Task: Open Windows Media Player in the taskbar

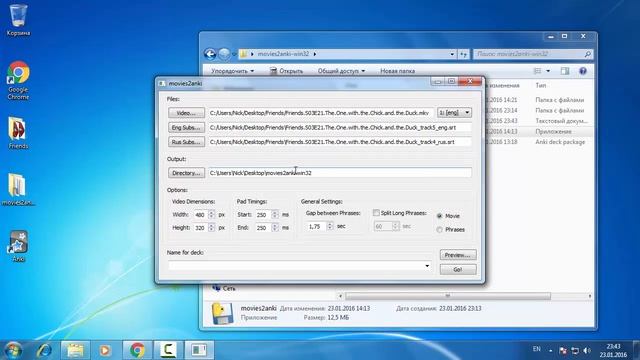Action: click(x=105, y=350)
